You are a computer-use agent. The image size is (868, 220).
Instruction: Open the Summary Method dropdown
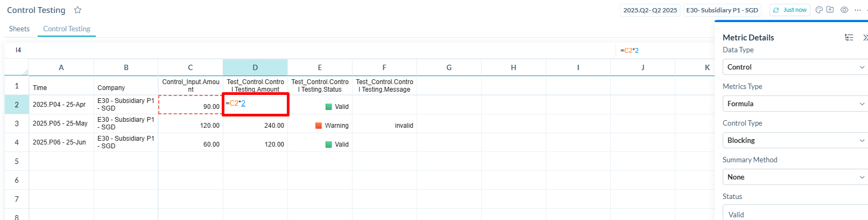(794, 177)
